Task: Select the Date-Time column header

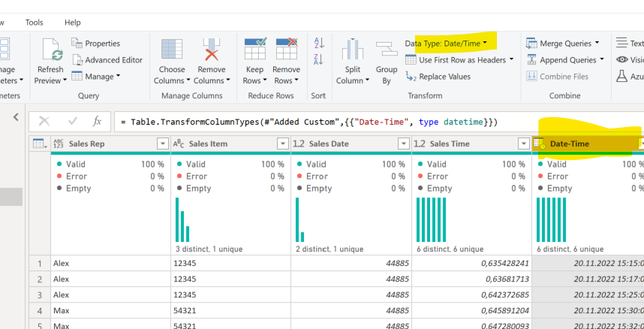Action: 588,143
